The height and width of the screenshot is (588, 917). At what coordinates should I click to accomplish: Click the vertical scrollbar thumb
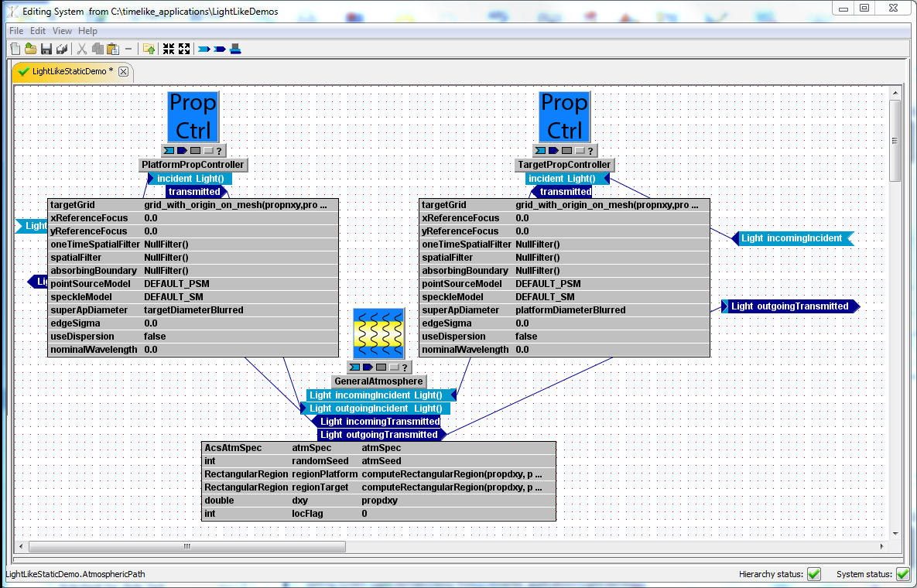(x=895, y=140)
